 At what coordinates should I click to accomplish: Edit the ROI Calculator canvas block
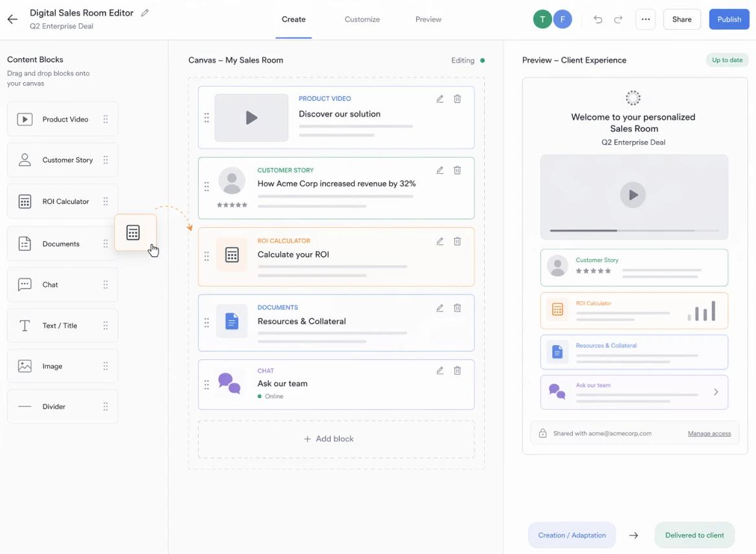[439, 241]
